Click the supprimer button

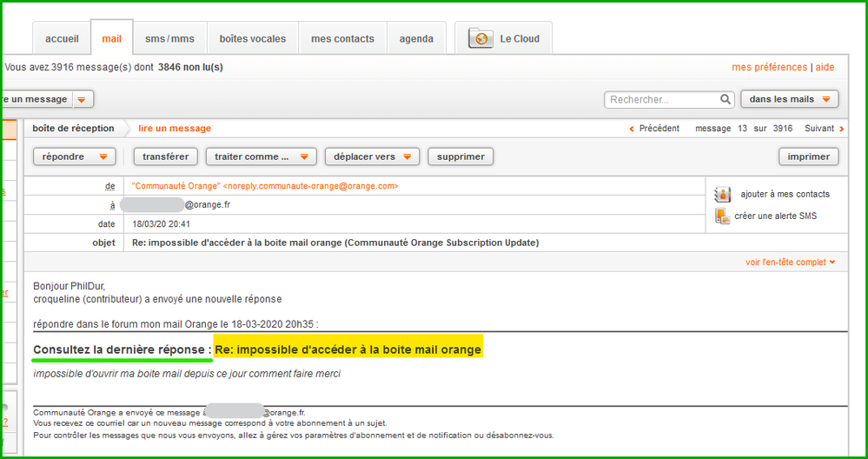pos(461,156)
